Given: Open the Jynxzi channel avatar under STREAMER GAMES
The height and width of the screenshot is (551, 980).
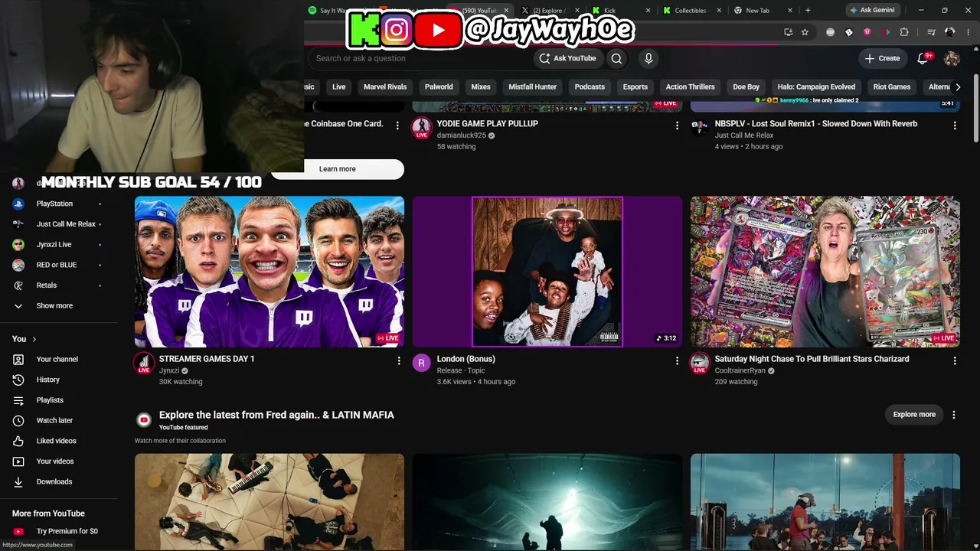Looking at the screenshot, I should point(144,363).
